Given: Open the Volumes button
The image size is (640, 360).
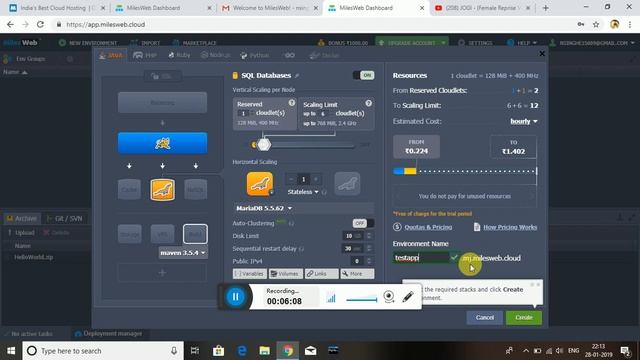Looking at the screenshot, I should (286, 273).
